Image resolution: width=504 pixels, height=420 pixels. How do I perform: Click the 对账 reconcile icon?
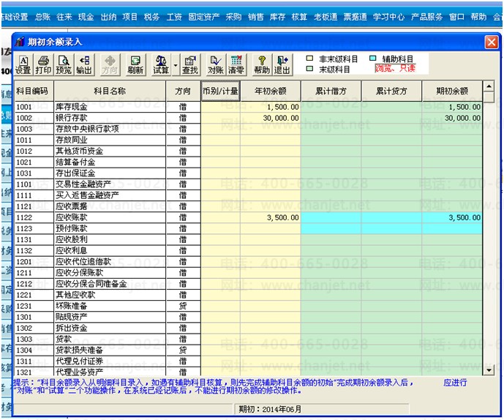coord(216,64)
